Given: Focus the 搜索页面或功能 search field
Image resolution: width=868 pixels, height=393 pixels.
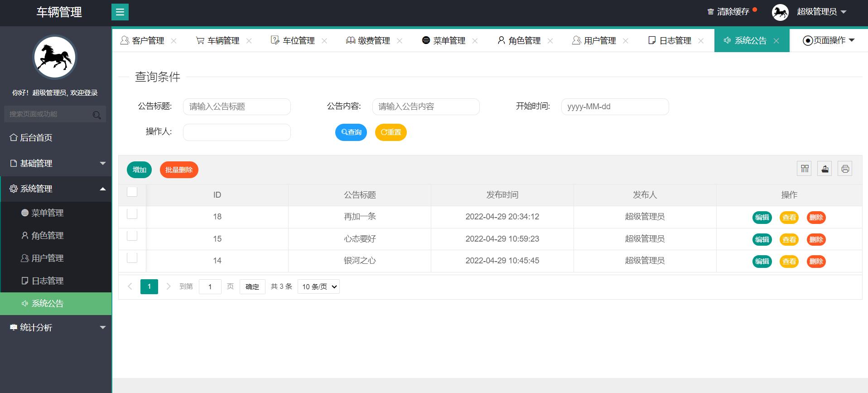Looking at the screenshot, I should pyautogui.click(x=55, y=114).
